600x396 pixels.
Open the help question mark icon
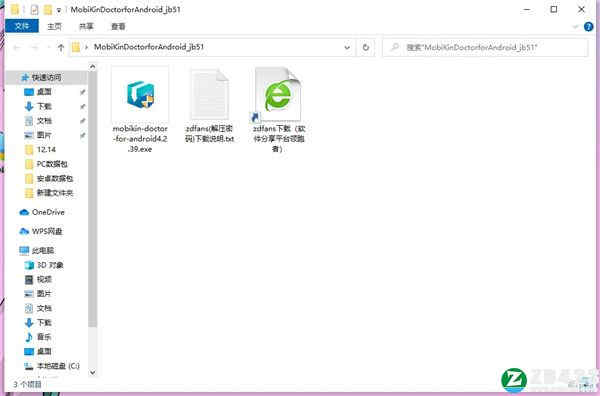pyautogui.click(x=589, y=26)
